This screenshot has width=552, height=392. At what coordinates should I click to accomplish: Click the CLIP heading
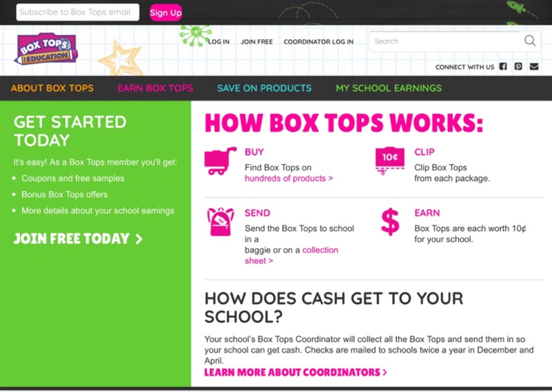point(425,152)
